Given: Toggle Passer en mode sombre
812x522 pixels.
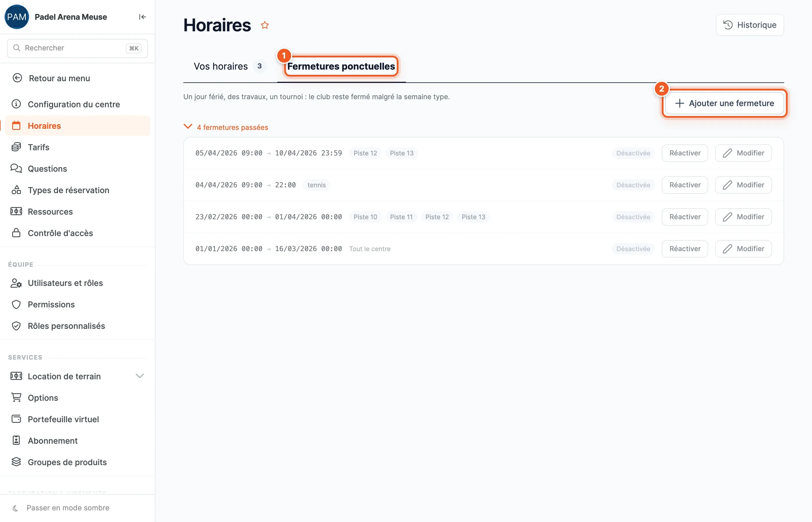Looking at the screenshot, I should (61, 507).
